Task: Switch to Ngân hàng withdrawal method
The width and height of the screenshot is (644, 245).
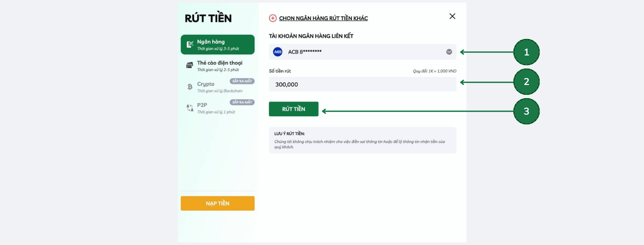Action: point(217,45)
